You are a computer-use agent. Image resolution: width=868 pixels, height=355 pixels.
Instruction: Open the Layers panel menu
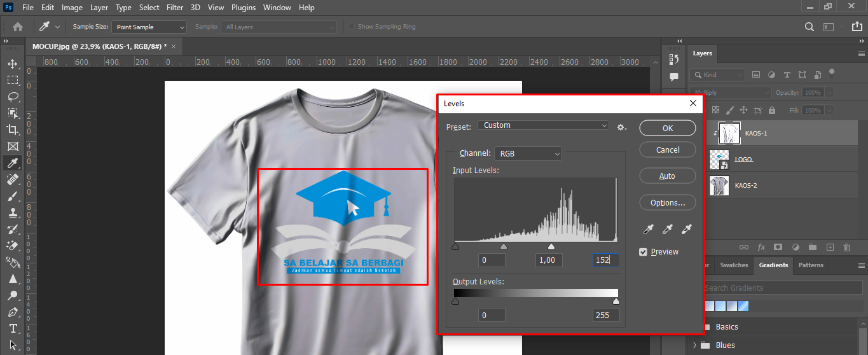(x=862, y=53)
